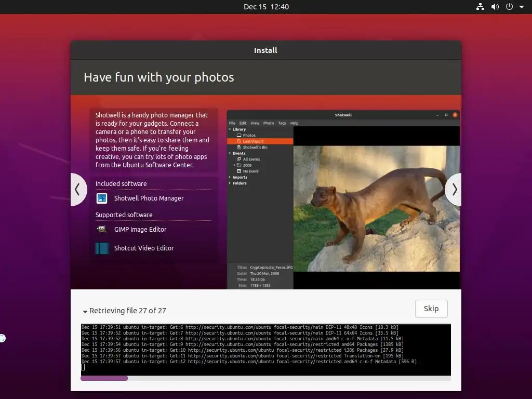Image resolution: width=532 pixels, height=399 pixels.
Task: Open the network status icon in top bar
Action: coord(480,7)
